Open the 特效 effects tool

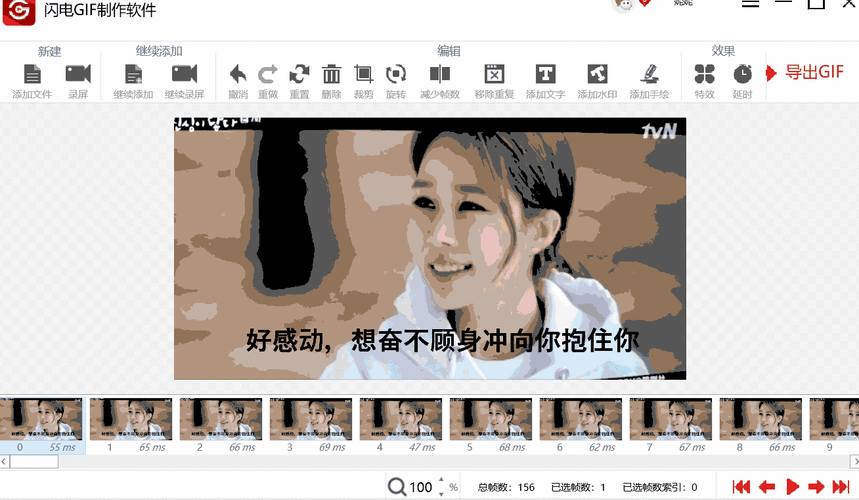click(x=705, y=74)
